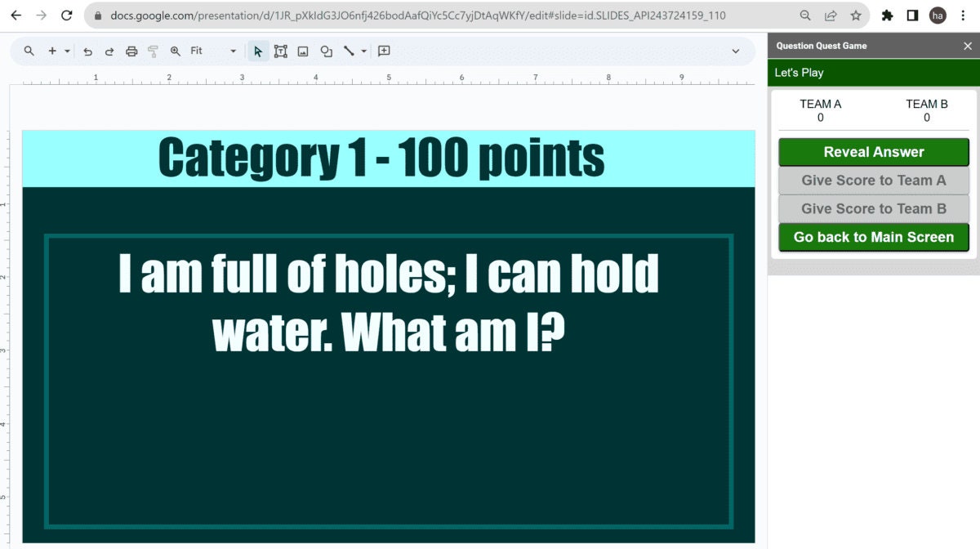The image size is (980, 549).
Task: Select the Paint format tool
Action: 152,51
